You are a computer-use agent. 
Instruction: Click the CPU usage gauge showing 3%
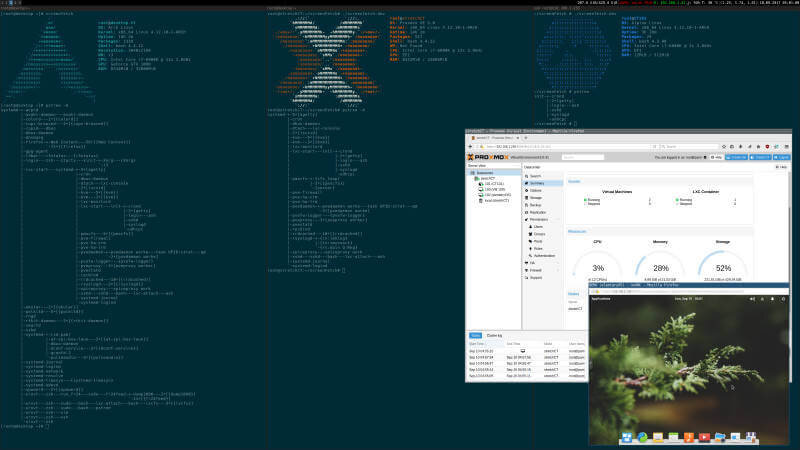tap(597, 265)
